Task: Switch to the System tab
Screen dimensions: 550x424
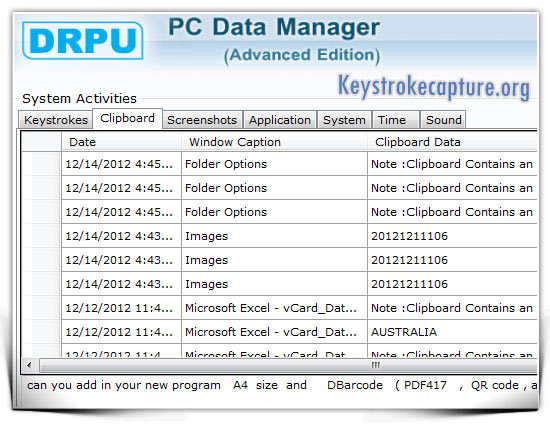Action: tap(344, 120)
